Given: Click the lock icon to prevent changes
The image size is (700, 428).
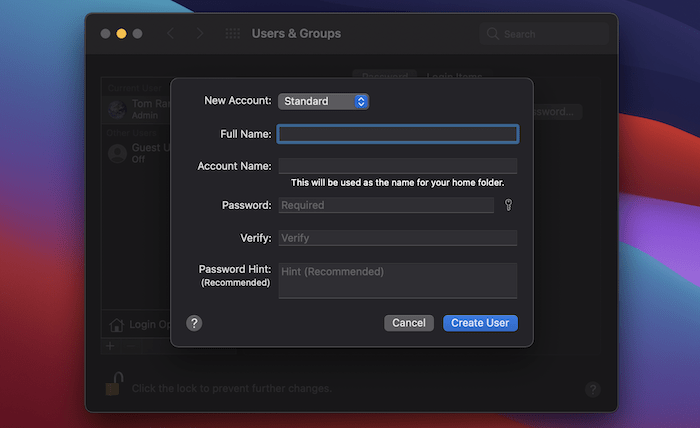Looking at the screenshot, I should (x=114, y=384).
